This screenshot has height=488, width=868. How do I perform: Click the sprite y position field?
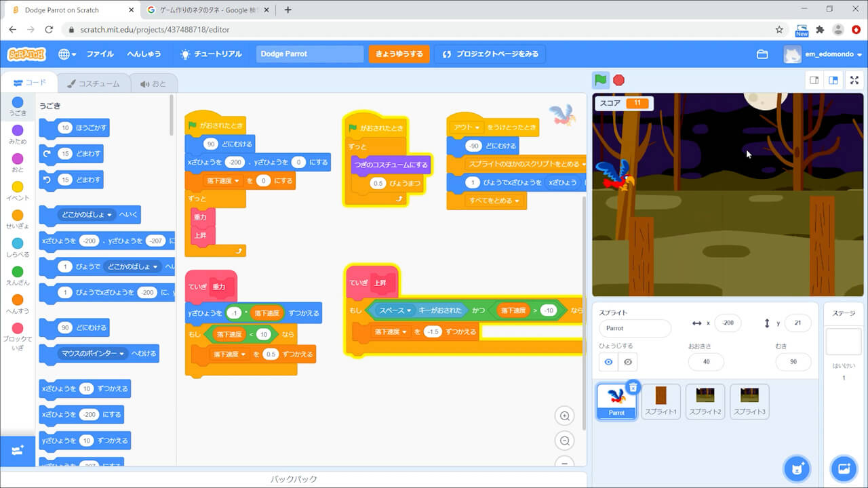(797, 323)
